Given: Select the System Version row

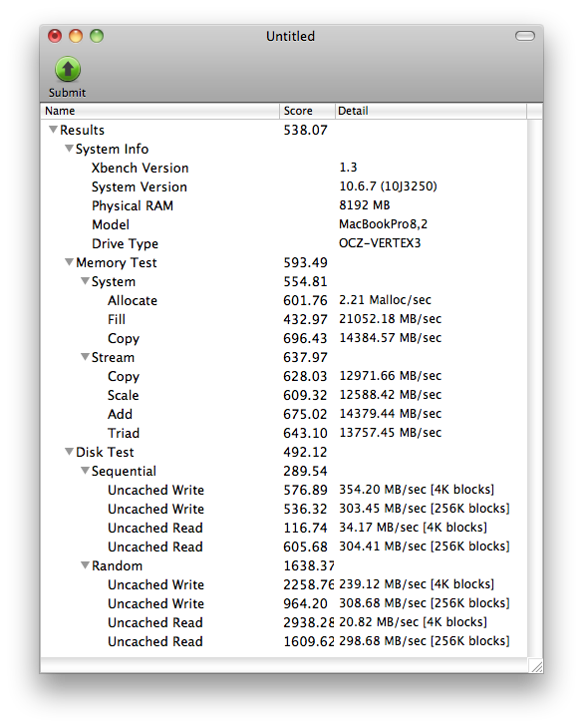Looking at the screenshot, I should (284, 186).
